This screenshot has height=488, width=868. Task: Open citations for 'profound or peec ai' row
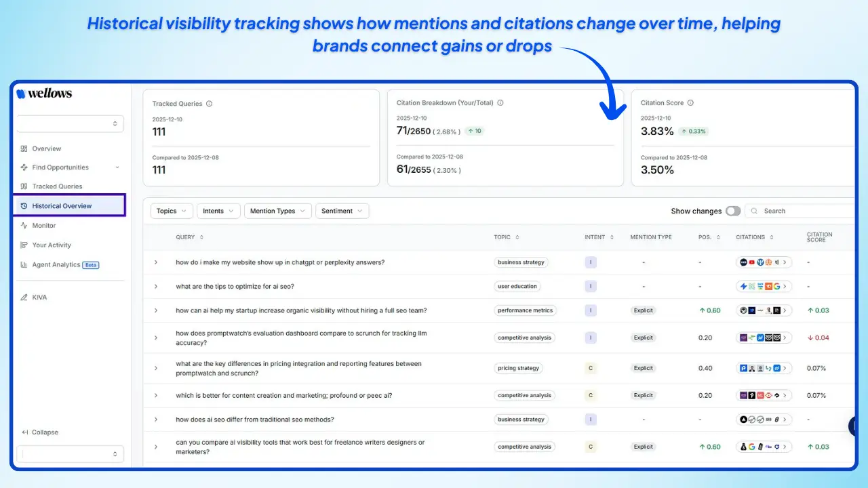[x=764, y=395]
